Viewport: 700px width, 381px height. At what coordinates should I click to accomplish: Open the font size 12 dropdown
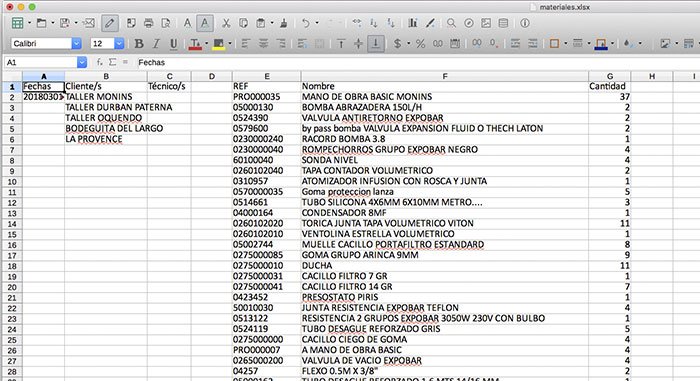119,43
